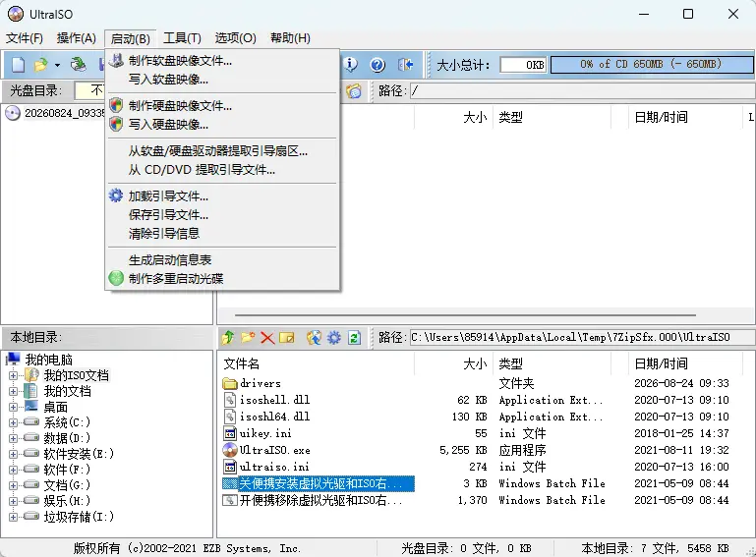756x557 pixels.
Task: Select 写入软盘映像... menu entry
Action: click(x=222, y=79)
